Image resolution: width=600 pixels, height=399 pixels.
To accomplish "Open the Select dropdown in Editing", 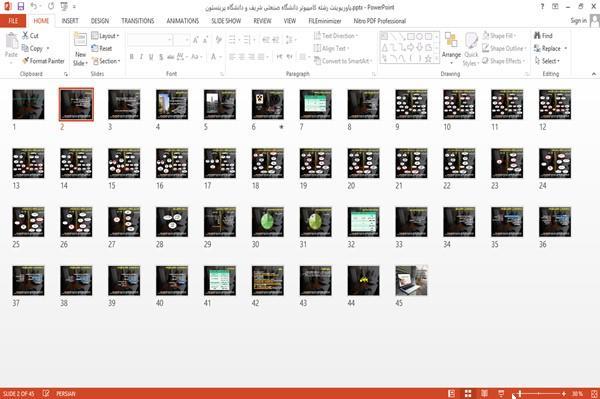I will 547,61.
